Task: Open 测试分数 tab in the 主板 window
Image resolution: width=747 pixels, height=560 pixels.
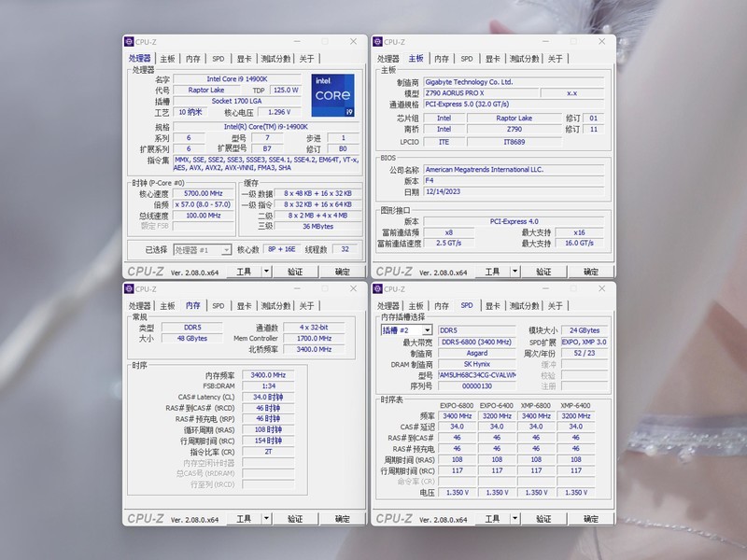Action: pyautogui.click(x=524, y=59)
